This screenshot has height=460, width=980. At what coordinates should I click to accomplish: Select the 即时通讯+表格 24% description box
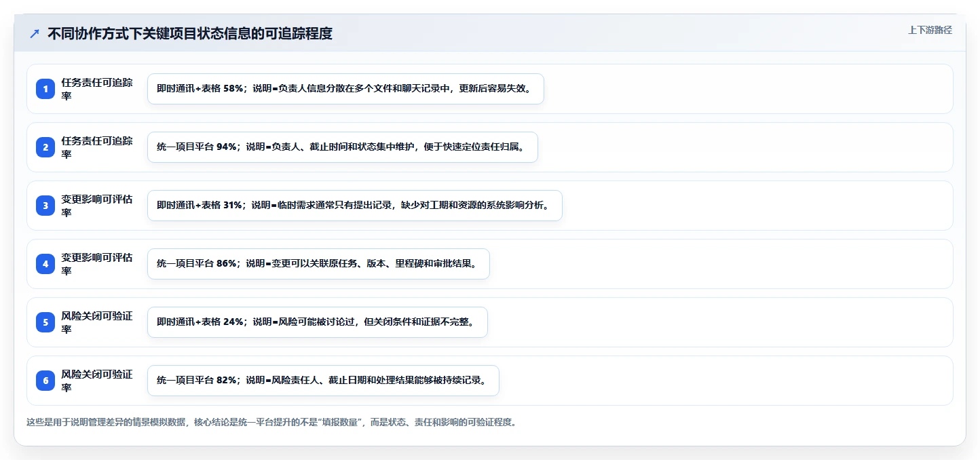coord(318,322)
